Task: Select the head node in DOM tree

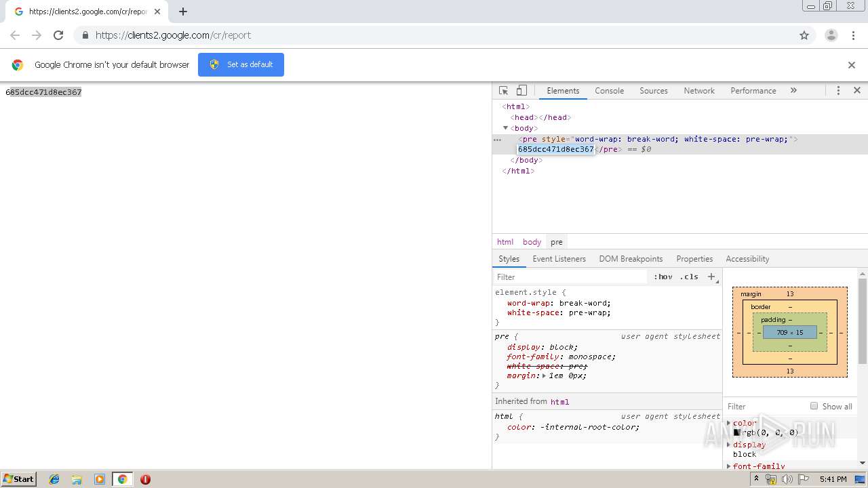Action: (541, 117)
